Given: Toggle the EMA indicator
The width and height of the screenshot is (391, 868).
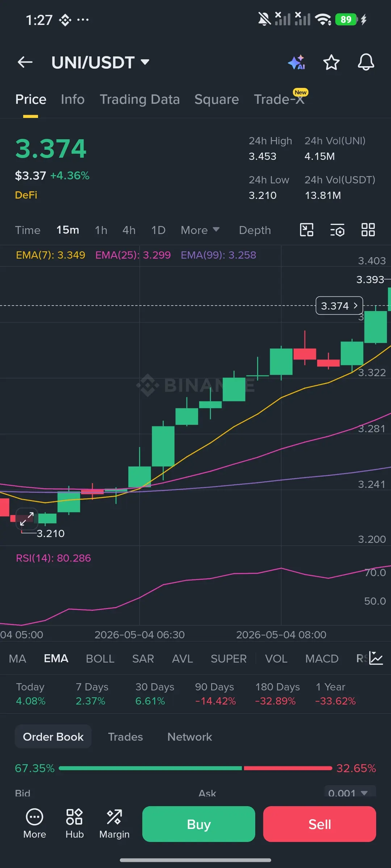Looking at the screenshot, I should 56,659.
